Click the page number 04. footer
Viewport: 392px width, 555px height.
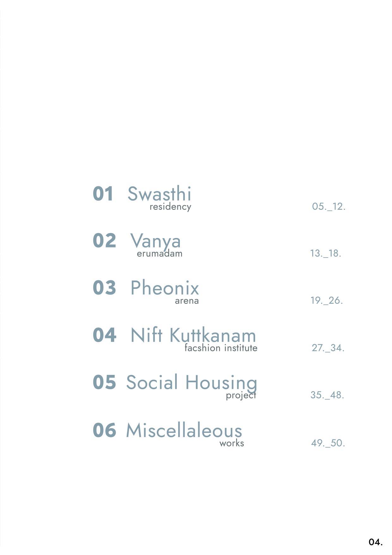coord(376,542)
